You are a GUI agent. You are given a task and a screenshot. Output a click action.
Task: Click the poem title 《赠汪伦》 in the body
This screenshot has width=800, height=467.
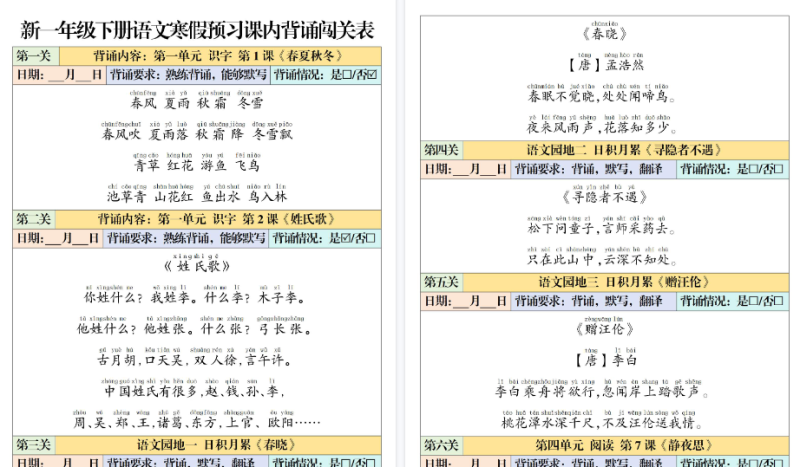(605, 329)
